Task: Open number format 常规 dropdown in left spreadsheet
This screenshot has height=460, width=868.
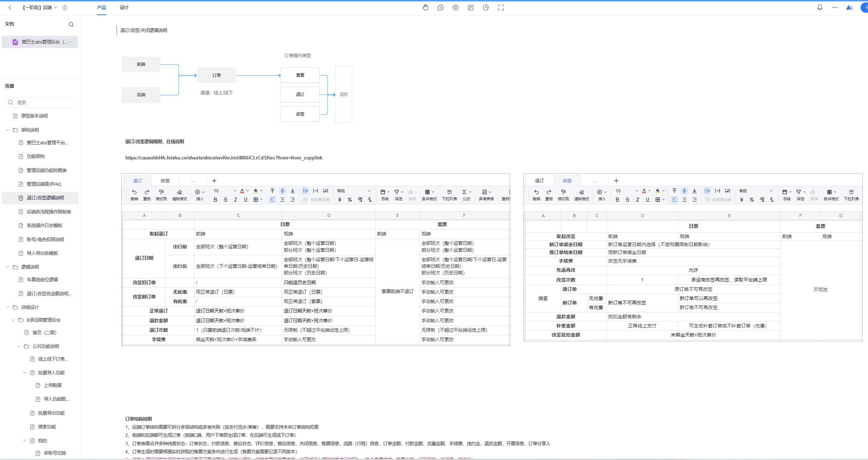Action: point(354,191)
